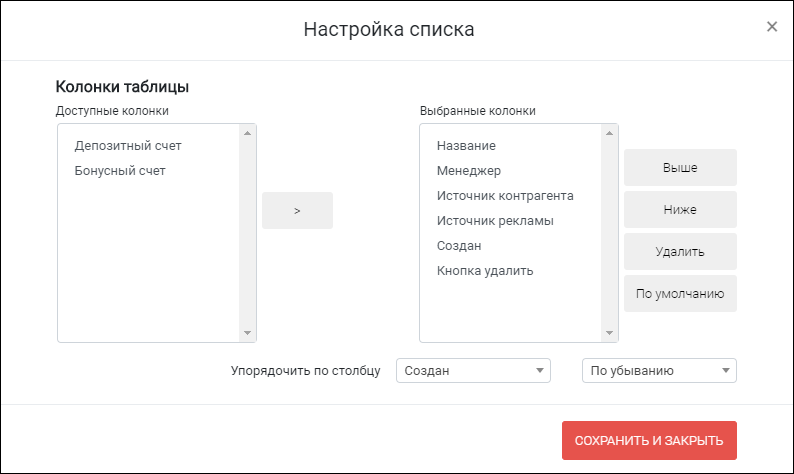
Task: Select Кнопка удалить column item
Action: click(485, 271)
